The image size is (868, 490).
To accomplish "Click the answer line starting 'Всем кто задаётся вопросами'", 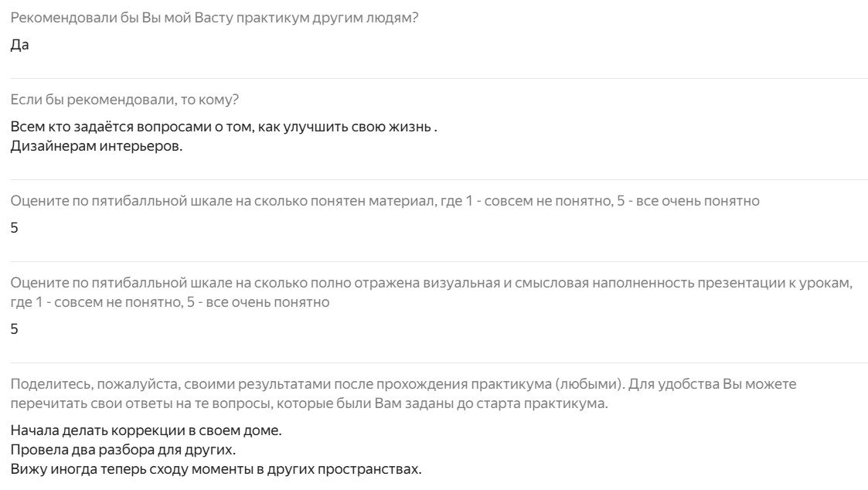I will 224,127.
